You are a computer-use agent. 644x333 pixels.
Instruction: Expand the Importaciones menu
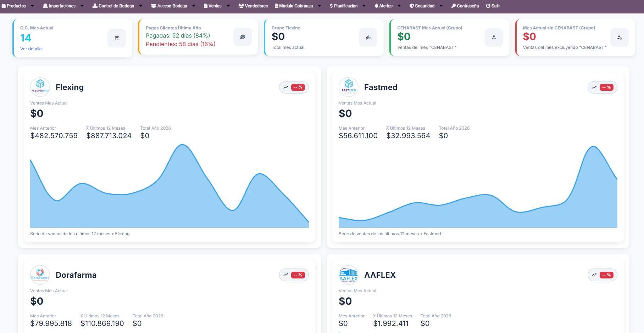pyautogui.click(x=63, y=6)
